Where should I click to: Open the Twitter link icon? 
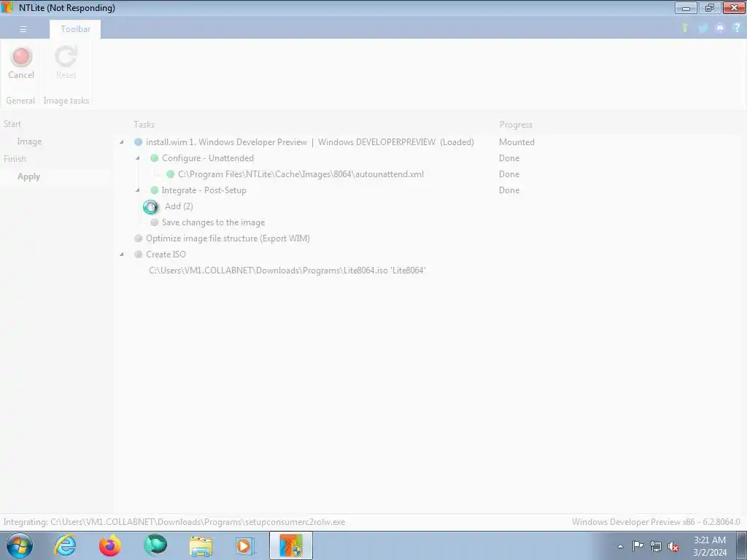click(x=703, y=28)
